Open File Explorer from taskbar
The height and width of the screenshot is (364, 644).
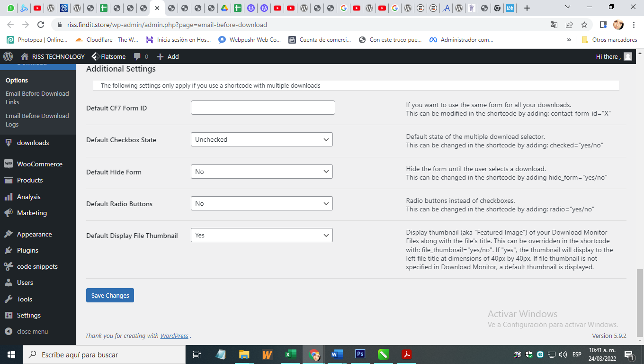pyautogui.click(x=244, y=355)
